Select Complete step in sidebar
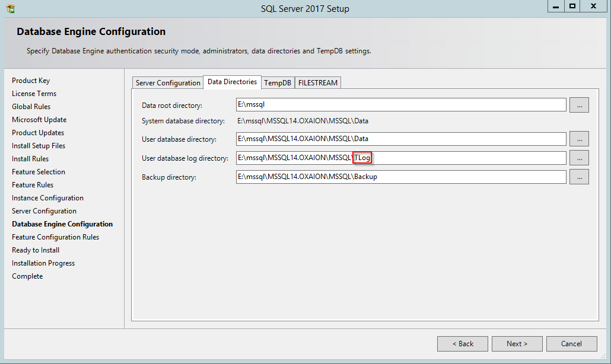The height and width of the screenshot is (364, 611). click(x=27, y=276)
